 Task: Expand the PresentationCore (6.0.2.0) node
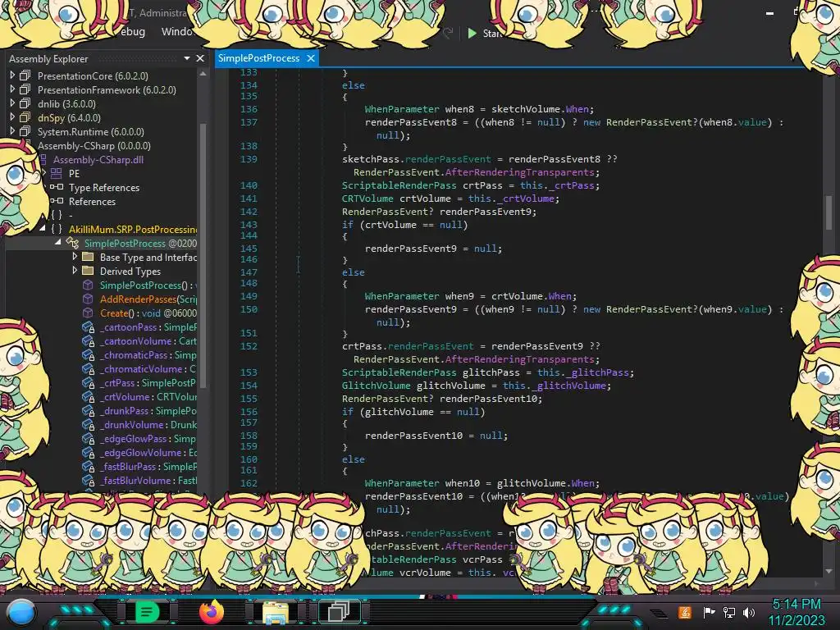[x=12, y=75]
